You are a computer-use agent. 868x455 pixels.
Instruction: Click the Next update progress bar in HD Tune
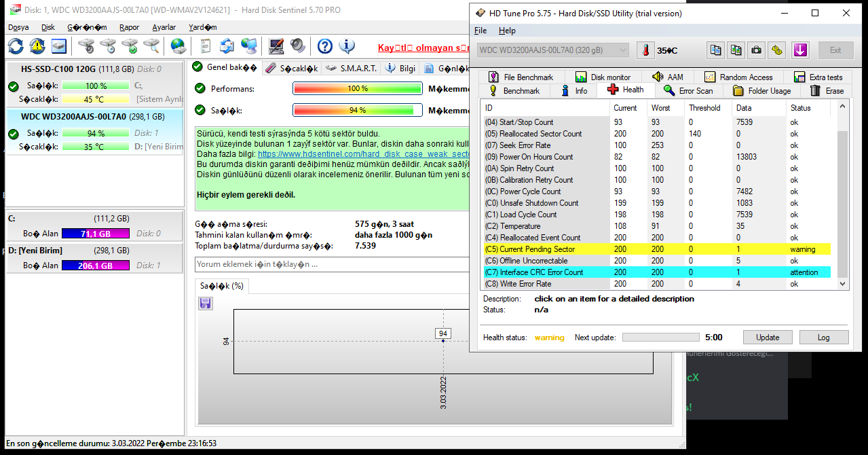[x=660, y=338]
